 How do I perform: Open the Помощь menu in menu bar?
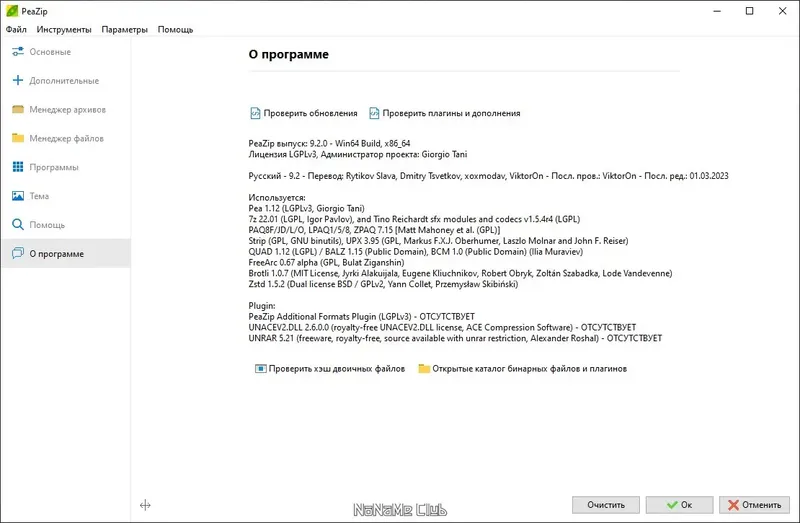tap(175, 30)
